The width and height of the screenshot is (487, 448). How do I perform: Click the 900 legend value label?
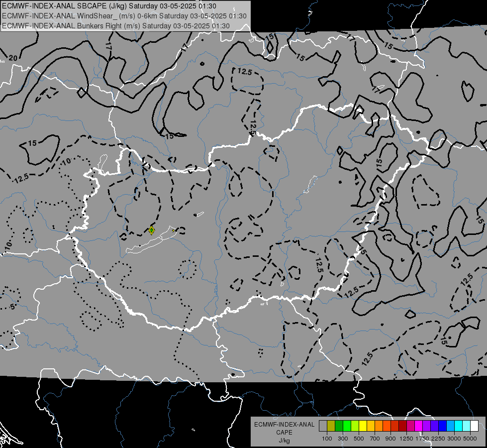tap(390, 439)
